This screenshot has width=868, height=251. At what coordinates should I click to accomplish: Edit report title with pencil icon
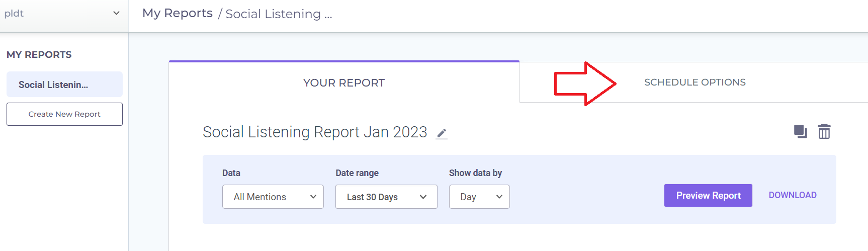pos(442,133)
